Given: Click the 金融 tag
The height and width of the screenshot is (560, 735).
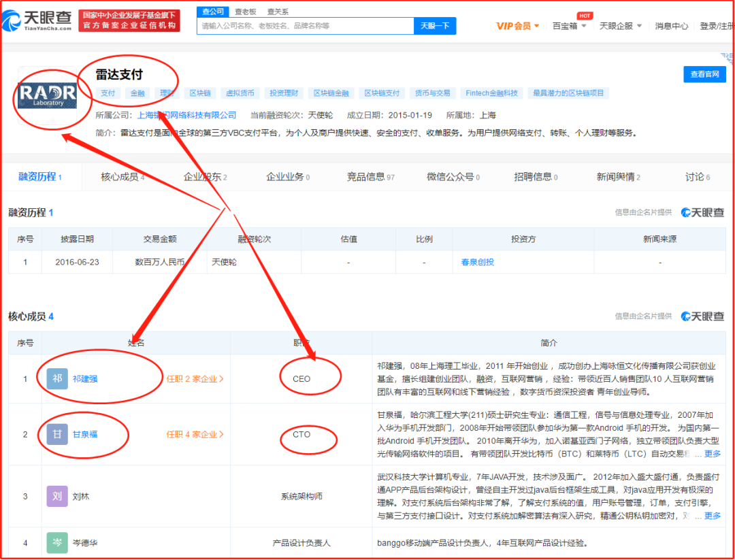Looking at the screenshot, I should click(x=137, y=93).
